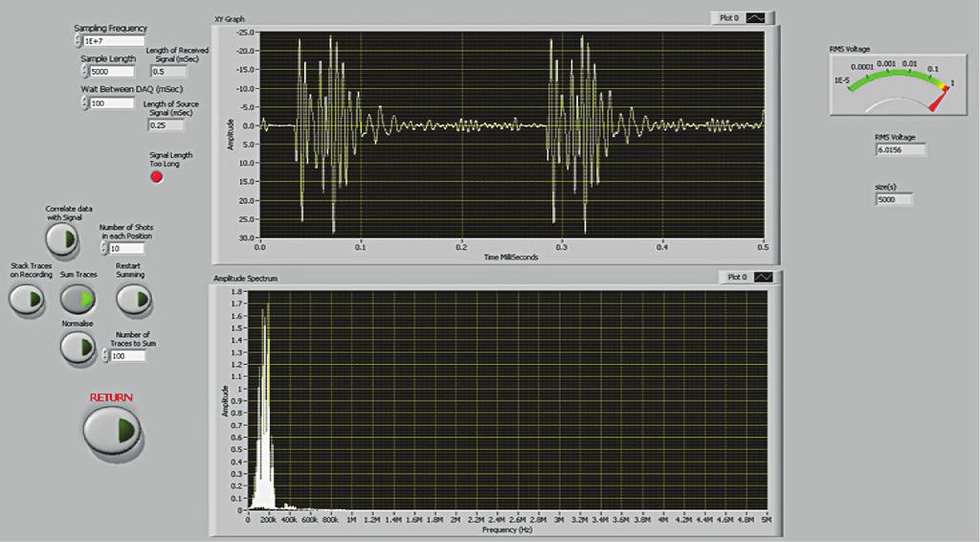Viewport: 980px width, 542px height.
Task: Toggle the Restart Summing switch
Action: pyautogui.click(x=134, y=300)
